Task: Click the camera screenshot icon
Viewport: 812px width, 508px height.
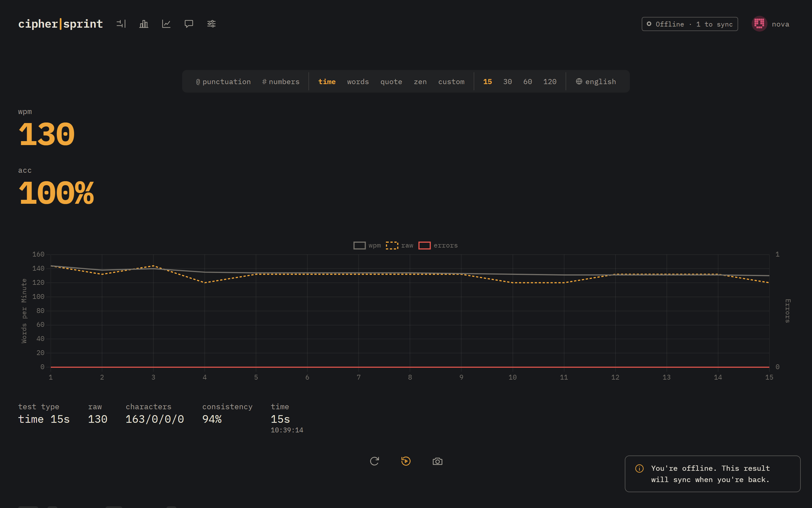Action: (x=438, y=461)
